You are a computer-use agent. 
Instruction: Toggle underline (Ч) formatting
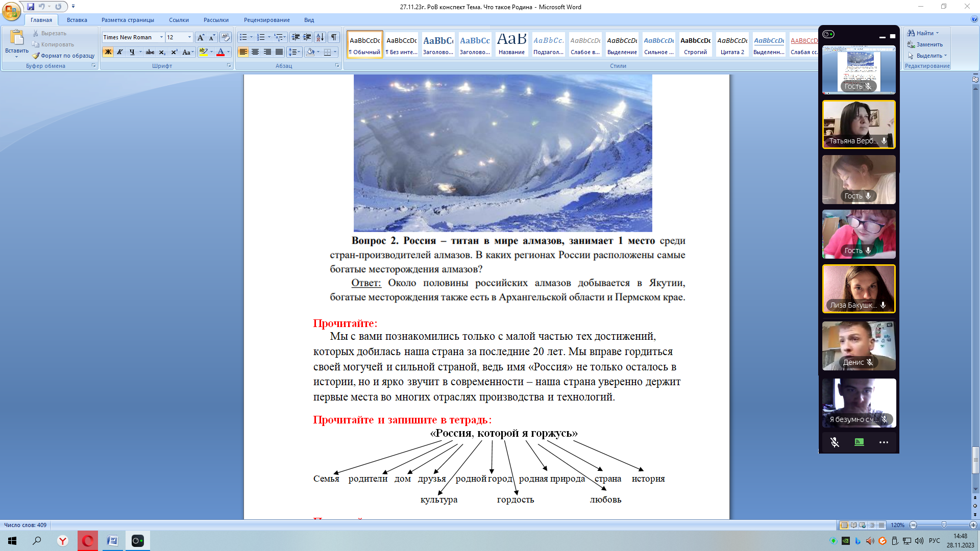pyautogui.click(x=132, y=52)
